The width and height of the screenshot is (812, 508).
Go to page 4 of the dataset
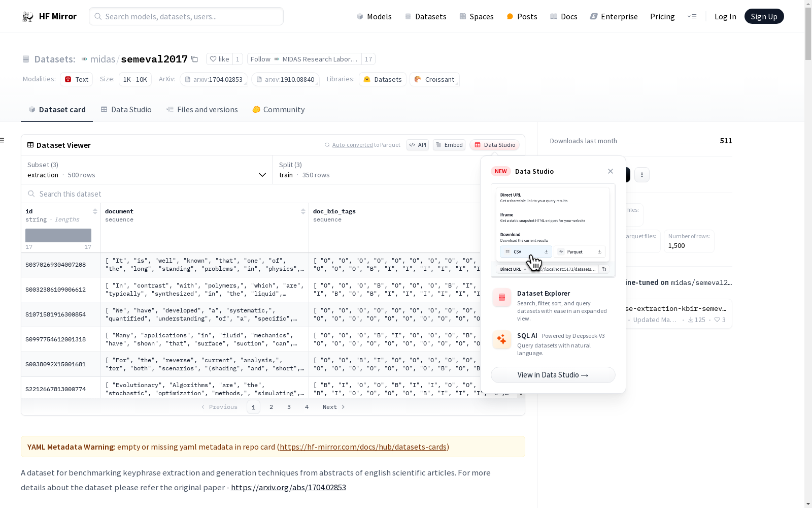307,407
